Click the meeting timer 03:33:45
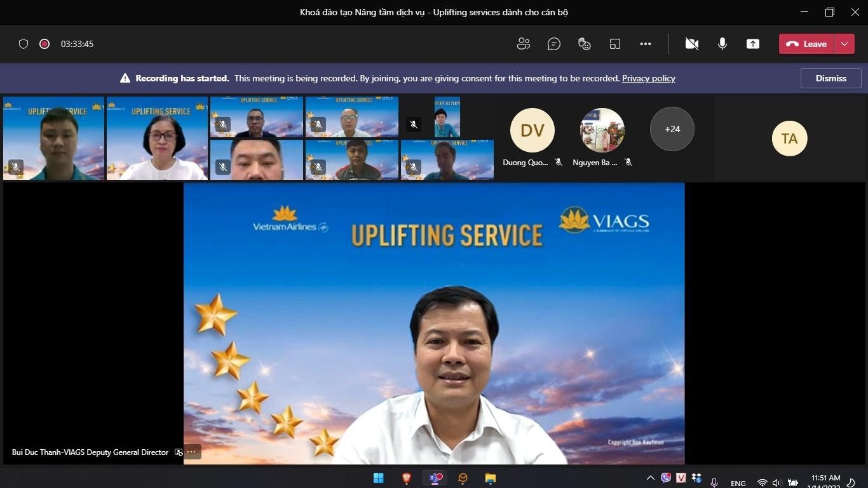 pyautogui.click(x=77, y=44)
